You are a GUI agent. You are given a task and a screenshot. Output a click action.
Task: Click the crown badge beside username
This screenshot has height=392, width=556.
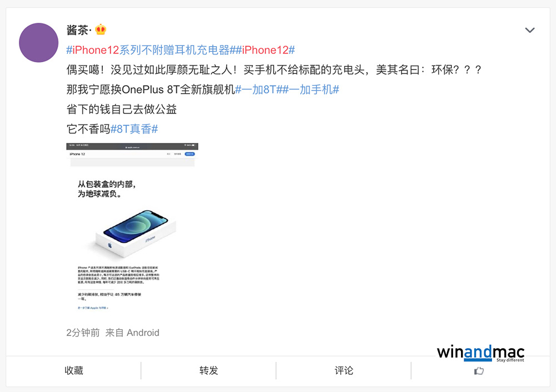101,29
